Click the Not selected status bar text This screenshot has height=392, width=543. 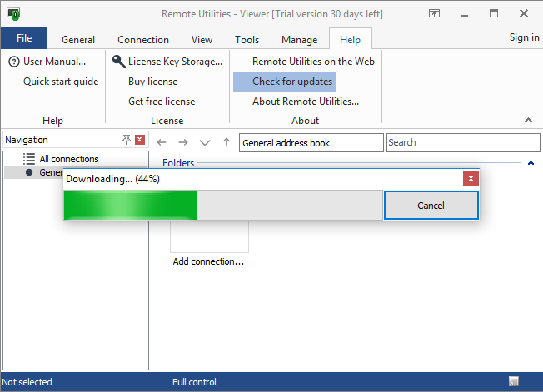pos(27,382)
